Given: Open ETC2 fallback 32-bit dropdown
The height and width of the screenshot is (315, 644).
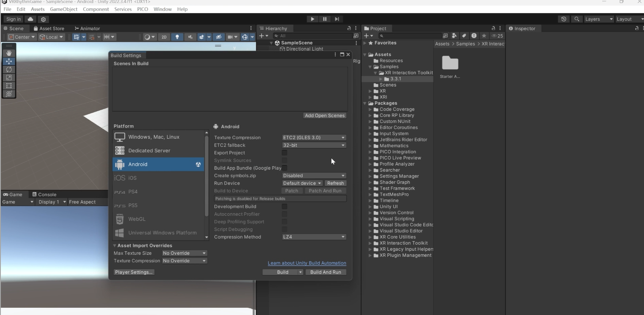Looking at the screenshot, I should click(314, 145).
